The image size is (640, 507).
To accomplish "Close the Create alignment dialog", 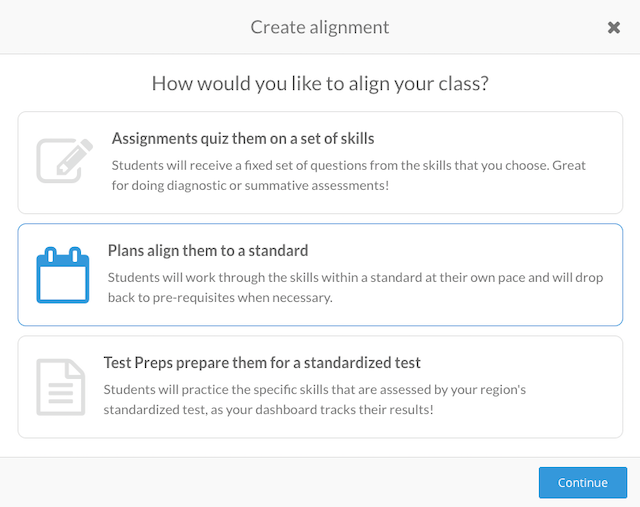I will click(x=613, y=28).
